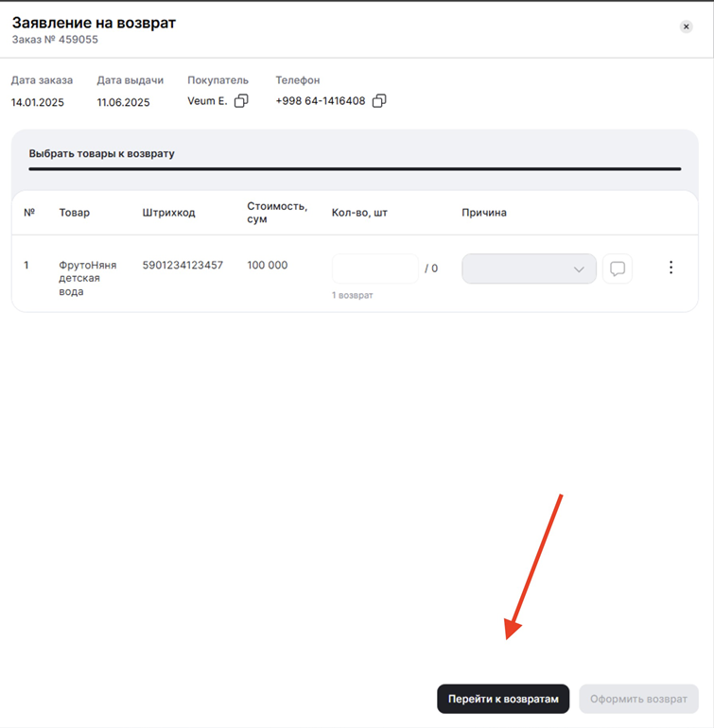Click the Стоимость, сум column header
This screenshot has height=728, width=714.
[x=277, y=213]
